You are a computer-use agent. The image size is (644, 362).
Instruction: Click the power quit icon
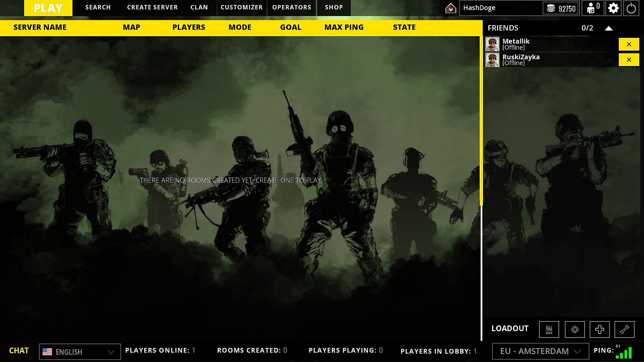(631, 8)
